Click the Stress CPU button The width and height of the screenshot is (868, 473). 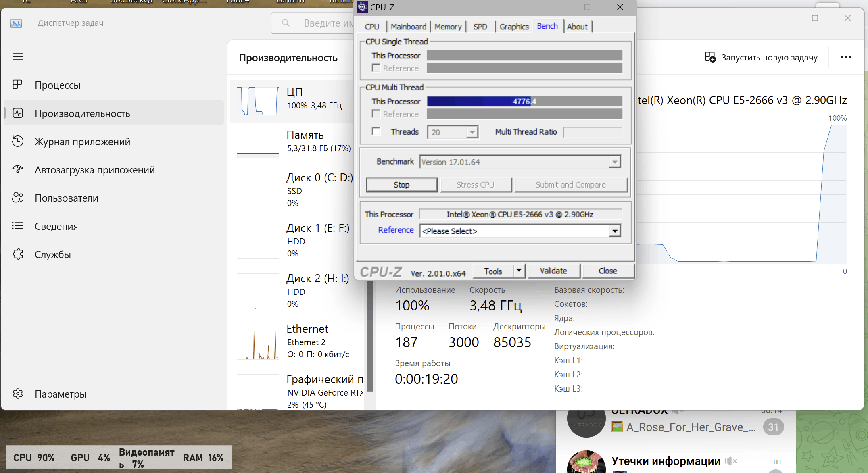click(x=476, y=185)
